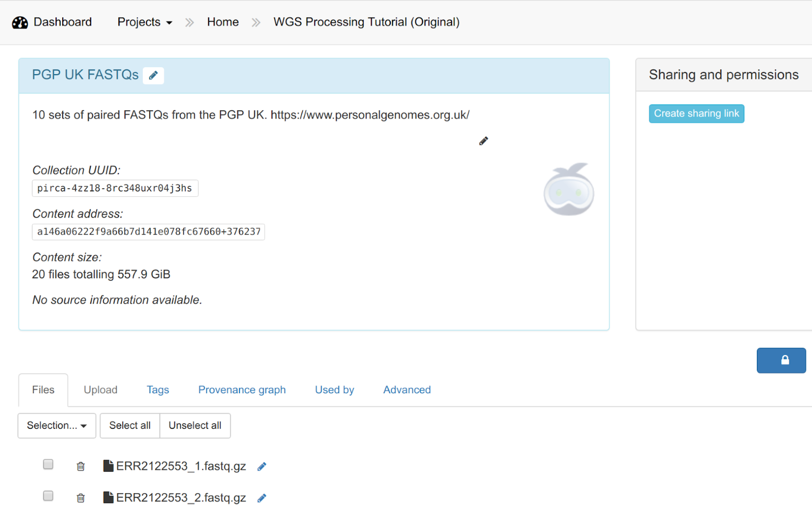
Task: Check the ERR2122553_1.fastq.gz checkbox
Action: coord(48,464)
